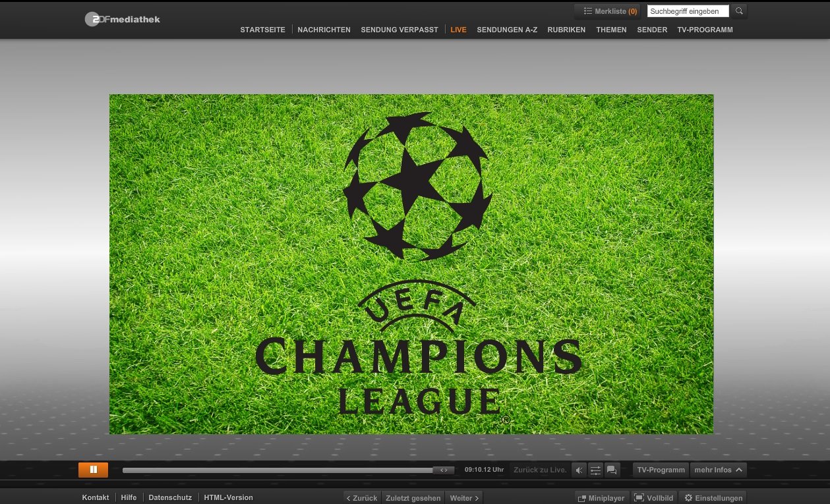
Task: Click the timeline progress bar
Action: coord(288,470)
